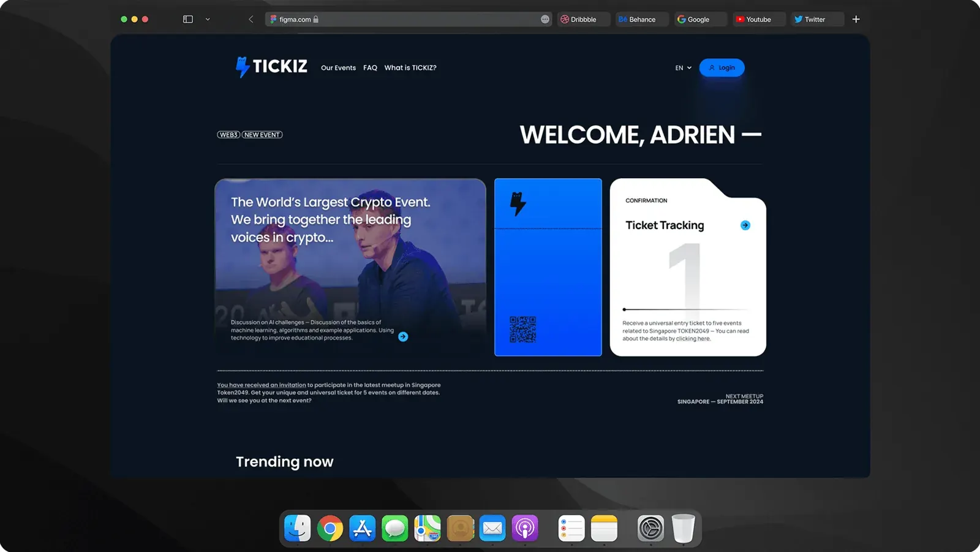Image resolution: width=980 pixels, height=552 pixels.
Task: Open Finder from the dock
Action: click(298, 528)
